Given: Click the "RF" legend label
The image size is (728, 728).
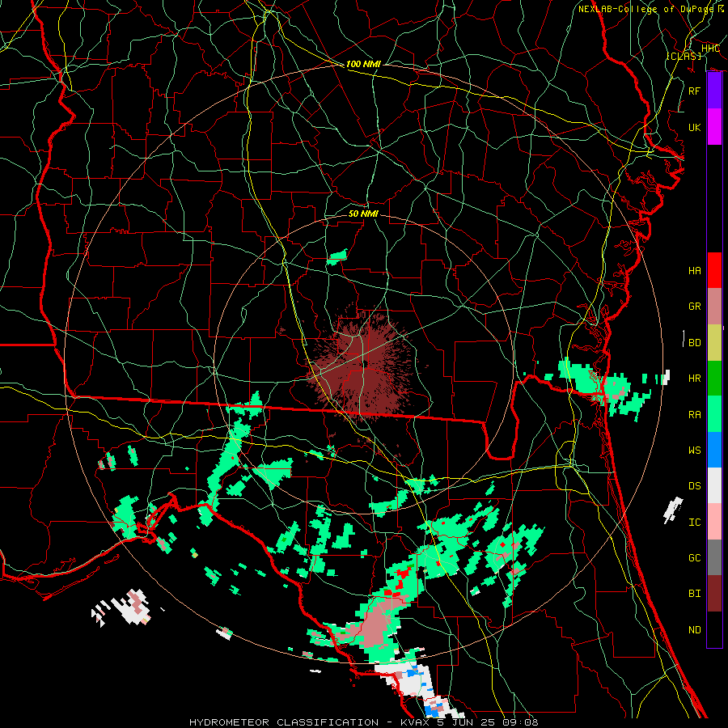Looking at the screenshot, I should [695, 91].
